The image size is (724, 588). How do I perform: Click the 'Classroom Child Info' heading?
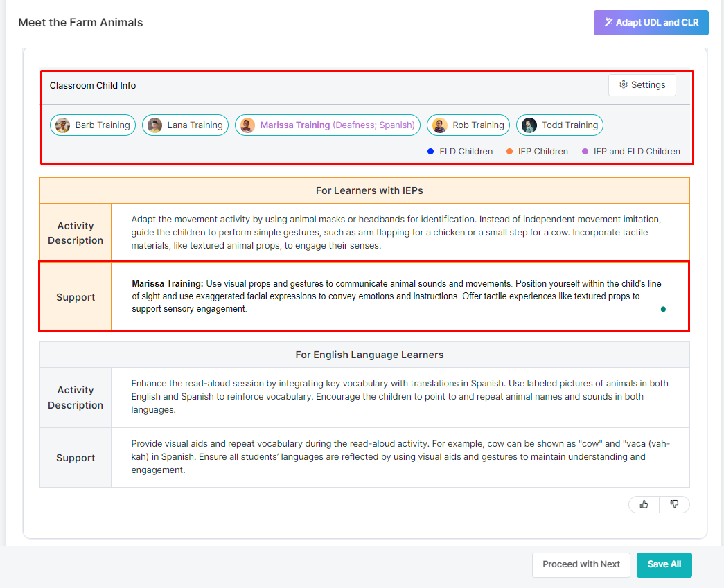coord(93,85)
